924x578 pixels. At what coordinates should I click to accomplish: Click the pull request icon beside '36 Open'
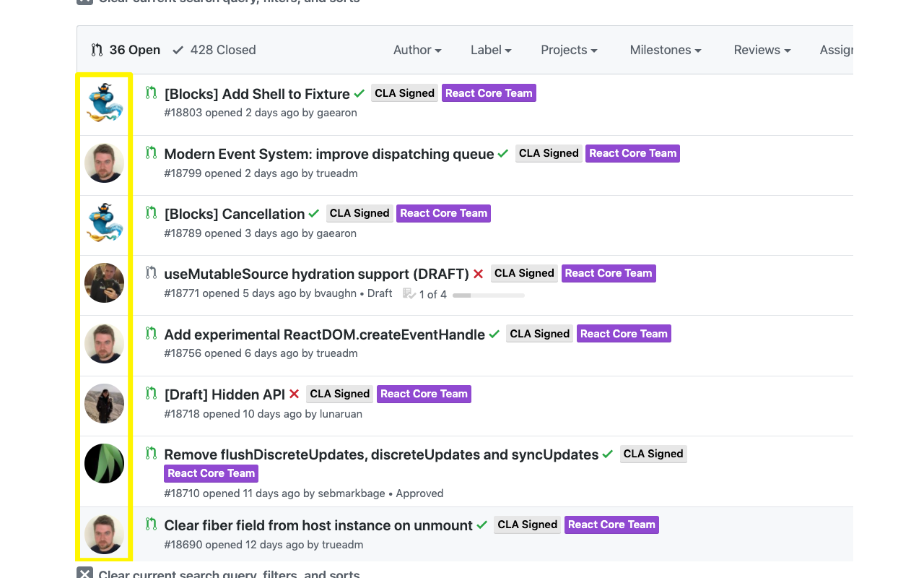click(97, 50)
